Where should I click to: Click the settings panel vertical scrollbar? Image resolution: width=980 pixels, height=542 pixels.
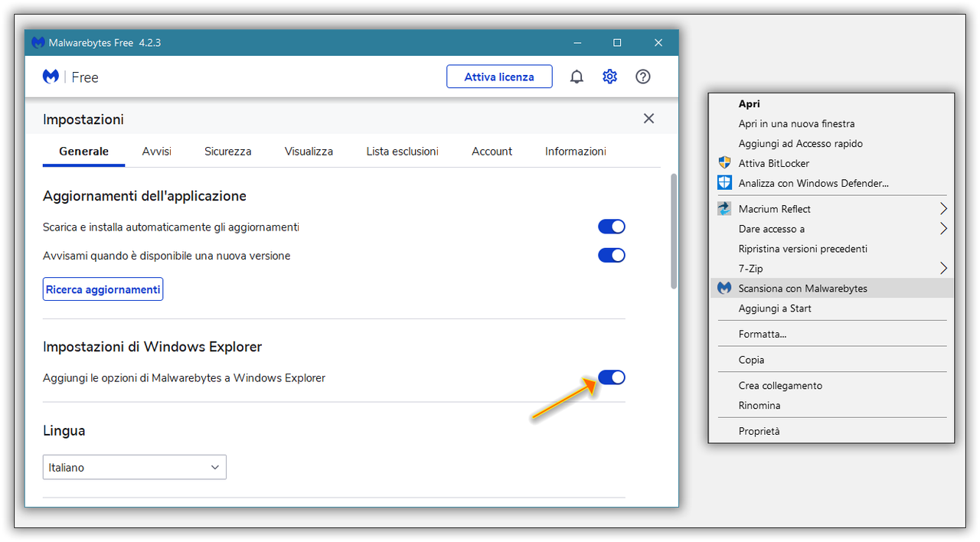(674, 231)
